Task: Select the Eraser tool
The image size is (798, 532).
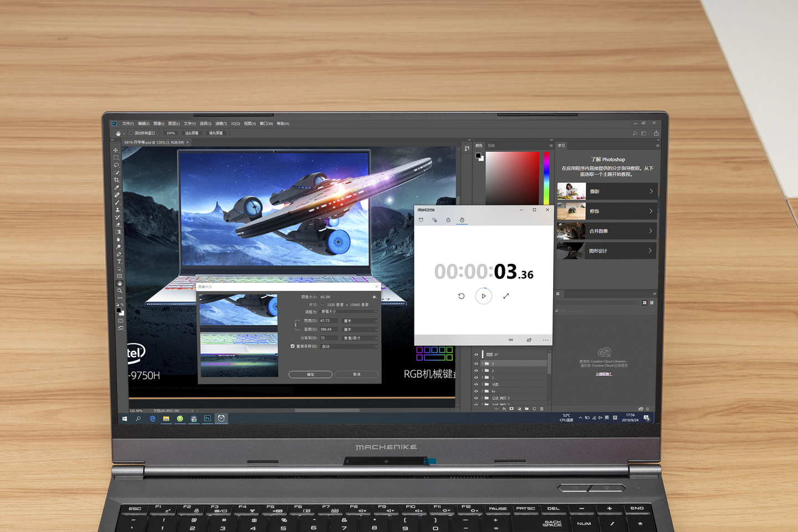Action: pos(117,224)
